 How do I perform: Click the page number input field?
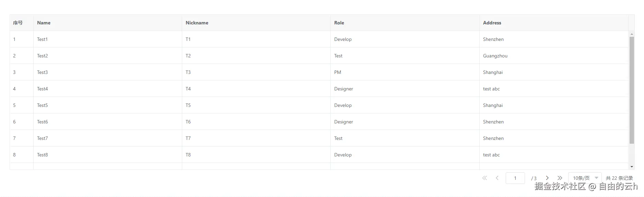515,178
